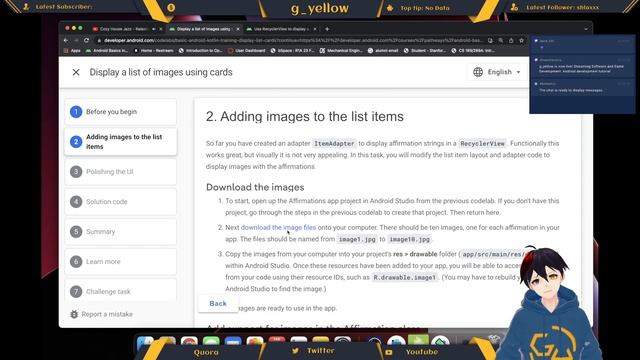The height and width of the screenshot is (360, 640).
Task: Jump to step 7 Challenge task
Action: [120, 291]
